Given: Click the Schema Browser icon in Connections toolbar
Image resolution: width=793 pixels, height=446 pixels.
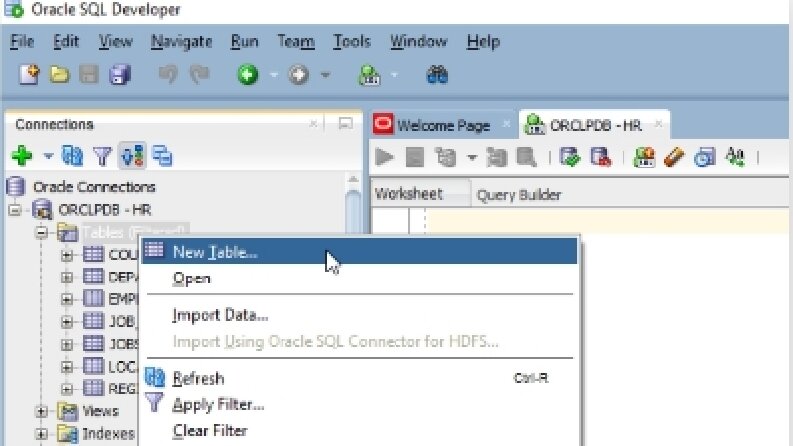Looking at the screenshot, I should click(x=133, y=156).
